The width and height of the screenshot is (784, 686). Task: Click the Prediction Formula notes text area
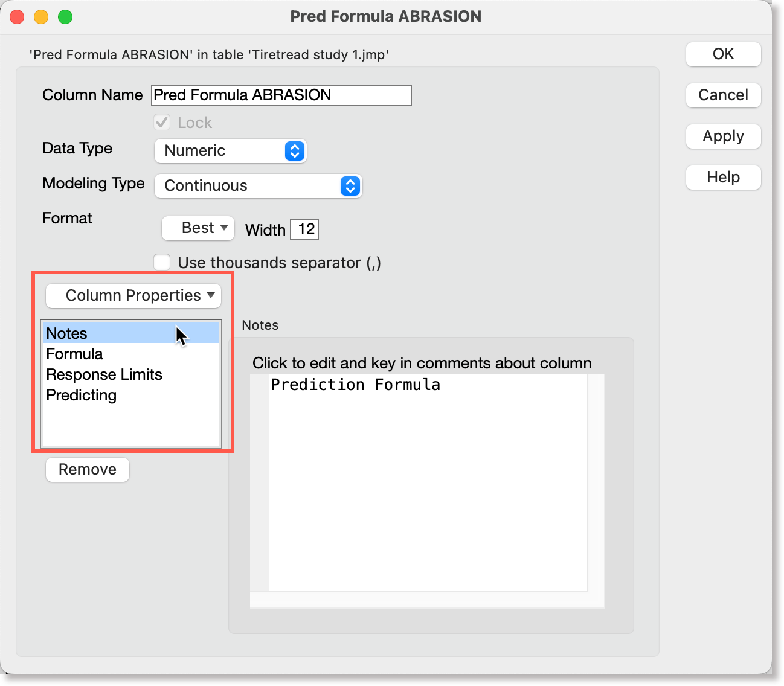[x=428, y=483]
